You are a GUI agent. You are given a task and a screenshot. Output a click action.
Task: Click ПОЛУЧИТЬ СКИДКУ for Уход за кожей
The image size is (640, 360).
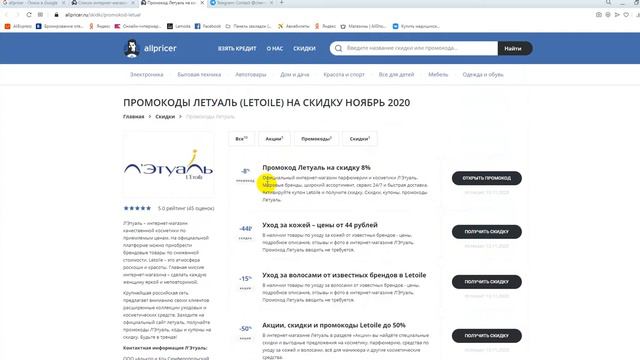(487, 231)
